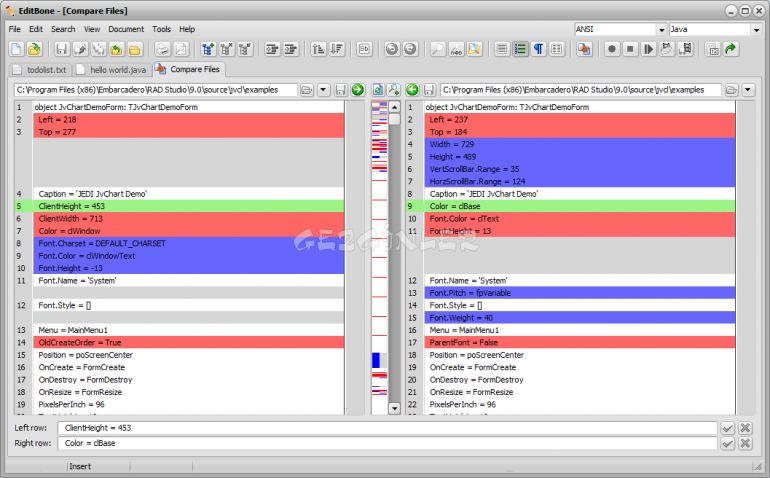Expand the right file path history dropdown
The width and height of the screenshot is (770, 478).
[748, 90]
